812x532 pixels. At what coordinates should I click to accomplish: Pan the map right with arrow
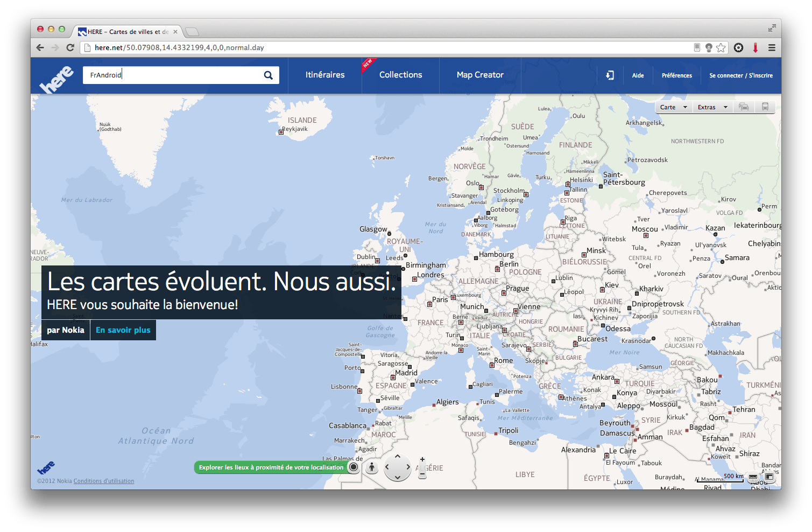click(408, 467)
